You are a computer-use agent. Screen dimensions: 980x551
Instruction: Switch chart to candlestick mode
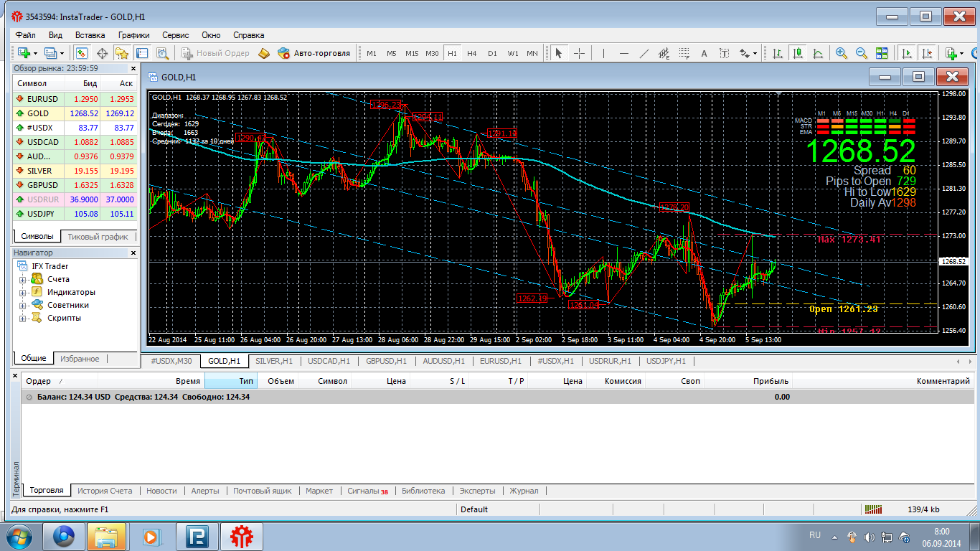pos(797,53)
